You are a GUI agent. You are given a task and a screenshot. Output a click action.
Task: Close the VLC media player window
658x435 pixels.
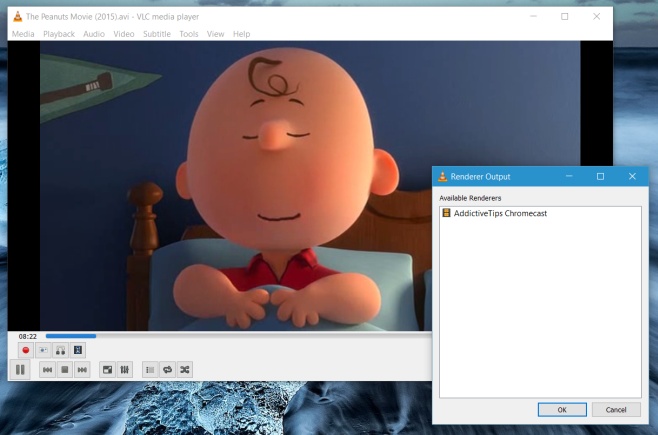[x=596, y=16]
